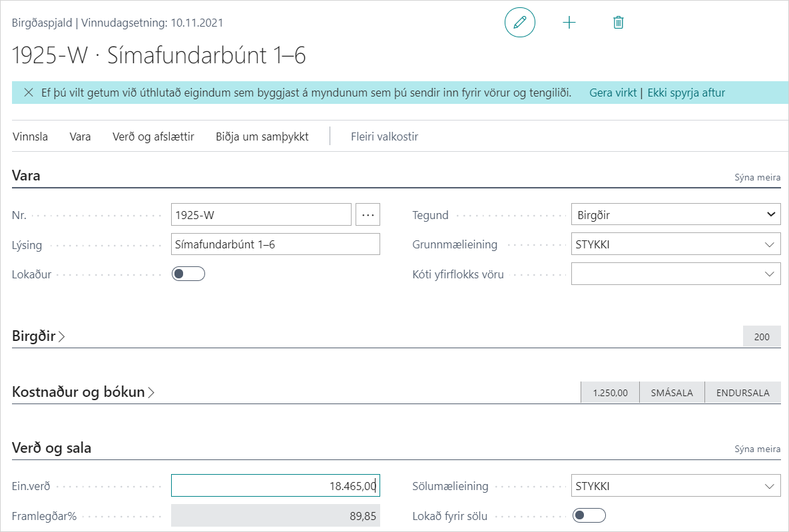This screenshot has height=532, width=789.
Task: Open the Grunnmælieining dropdown
Action: point(676,244)
